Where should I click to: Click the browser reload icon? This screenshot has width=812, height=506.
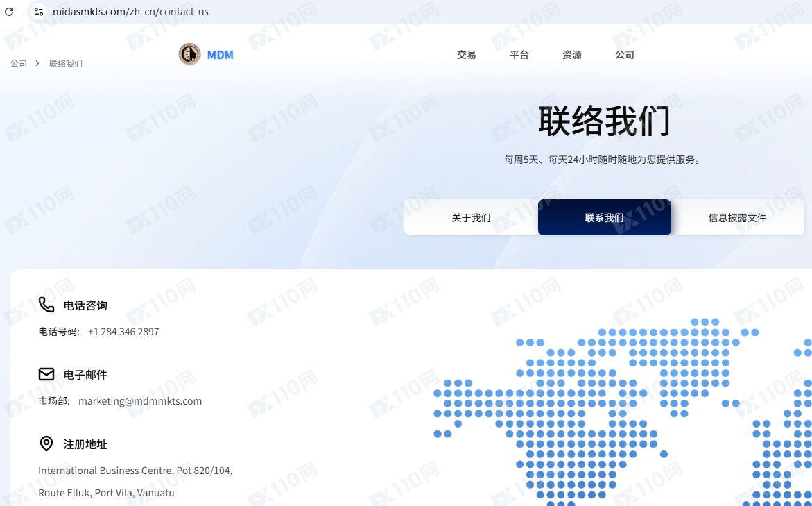9,12
